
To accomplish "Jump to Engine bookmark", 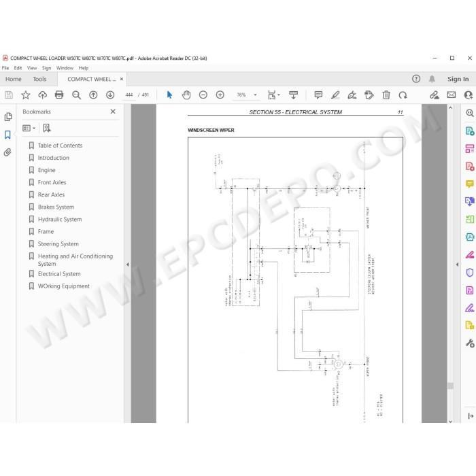I will (x=46, y=170).
